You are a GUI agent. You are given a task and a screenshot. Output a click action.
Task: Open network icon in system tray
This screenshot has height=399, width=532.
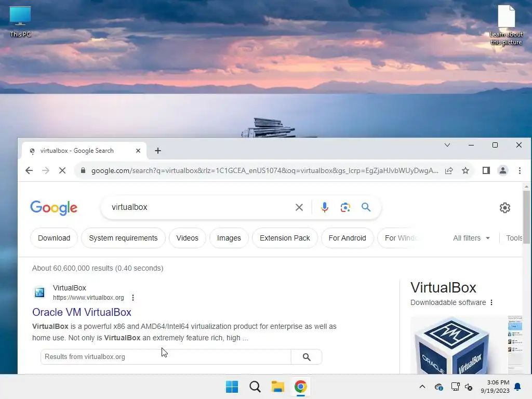[x=455, y=387]
